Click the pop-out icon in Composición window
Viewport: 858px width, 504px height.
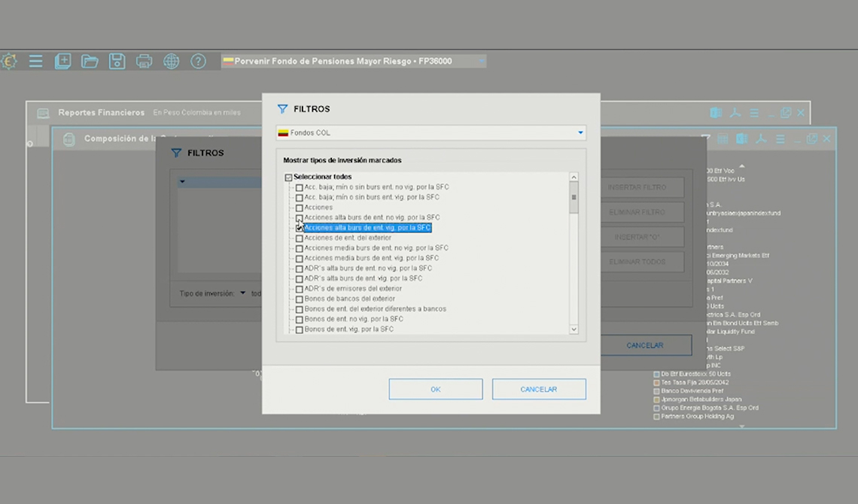[812, 139]
